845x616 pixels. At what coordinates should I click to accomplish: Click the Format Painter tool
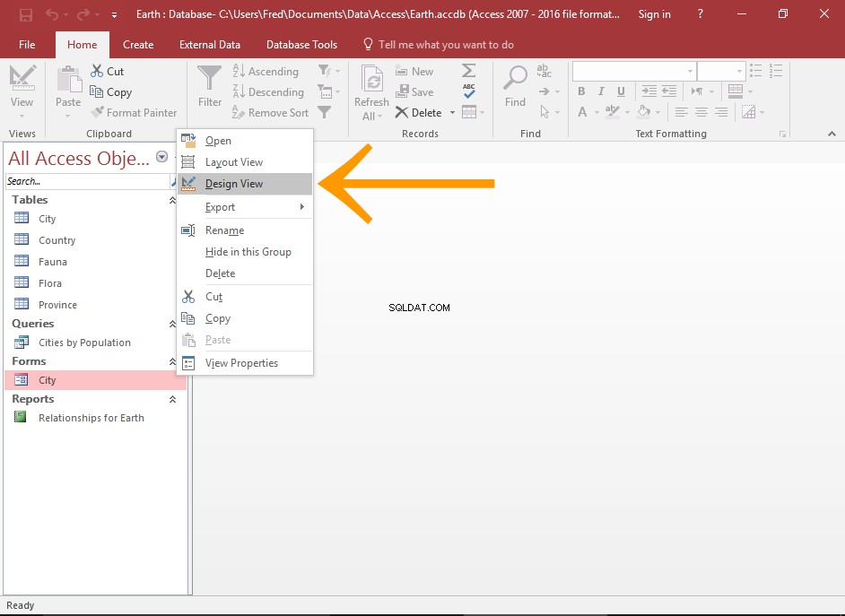point(134,113)
